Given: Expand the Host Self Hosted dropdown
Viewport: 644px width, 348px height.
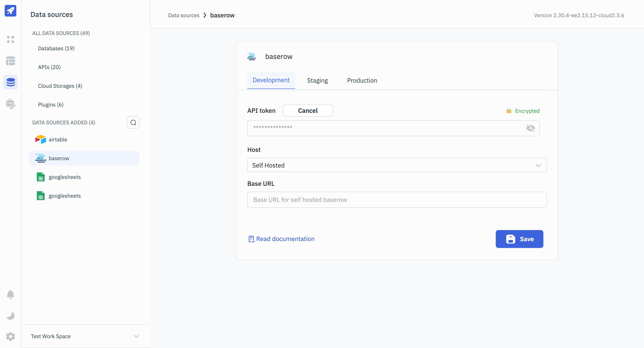Looking at the screenshot, I should click(397, 165).
